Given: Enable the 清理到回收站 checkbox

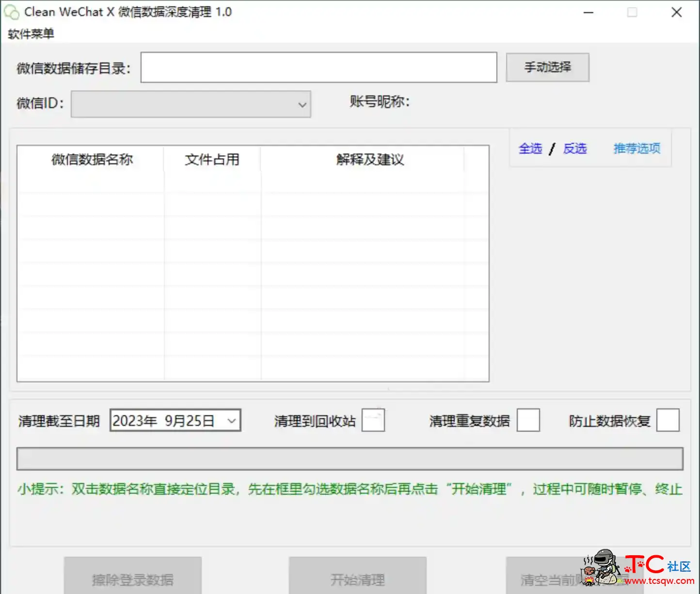Looking at the screenshot, I should tap(373, 420).
